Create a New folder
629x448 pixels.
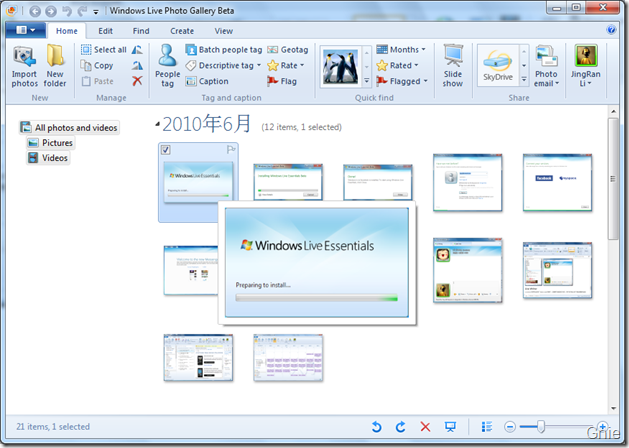(x=55, y=66)
